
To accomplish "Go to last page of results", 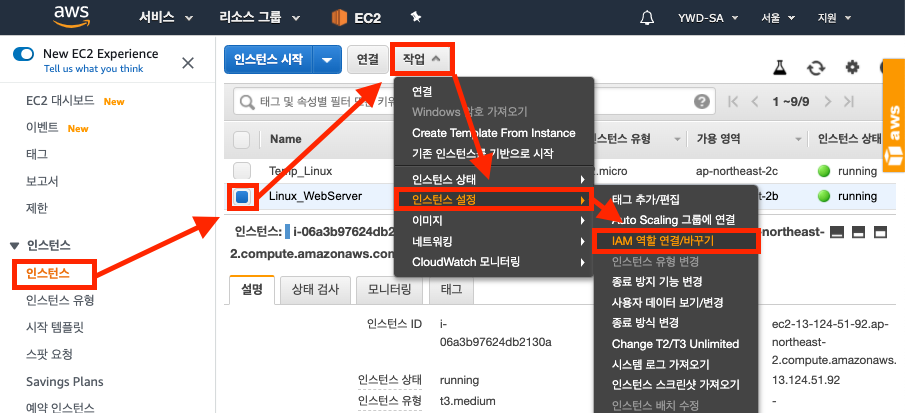I will coord(848,102).
